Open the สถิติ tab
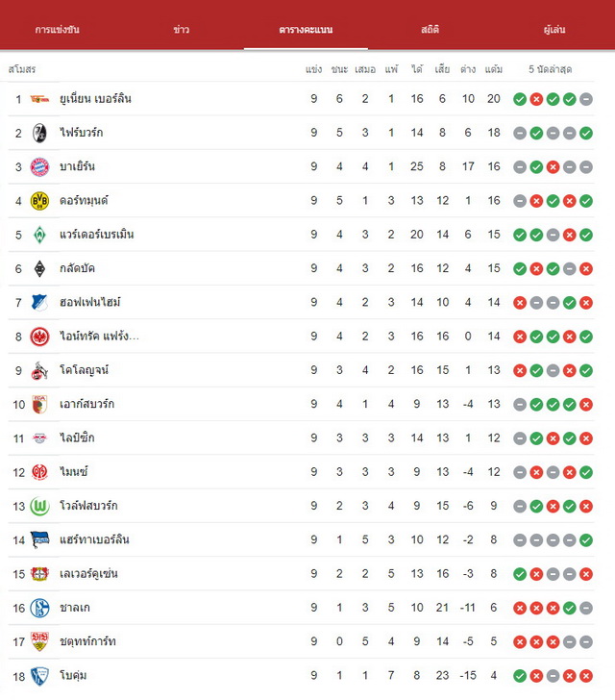This screenshot has height=700, width=615. [430, 30]
